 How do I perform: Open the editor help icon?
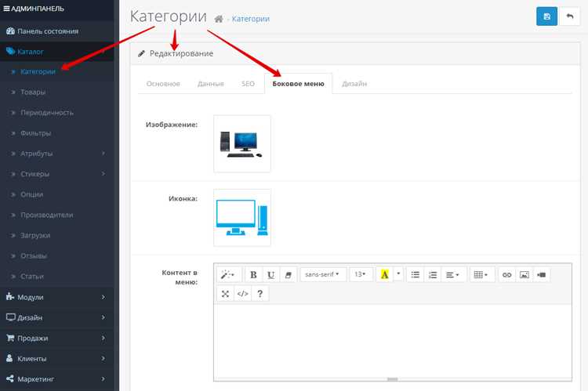(x=260, y=294)
